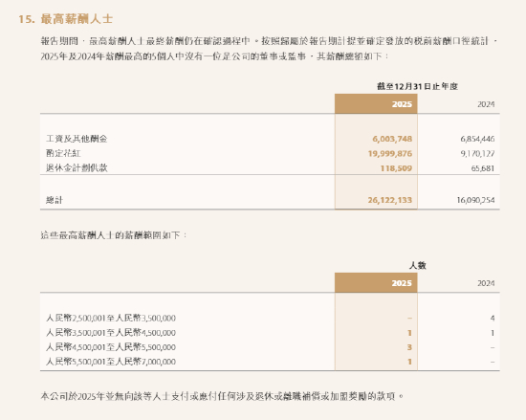Image resolution: width=526 pixels, height=420 pixels.
Task: Select the 截至12月31日止年度 table header
Action: click(417, 86)
